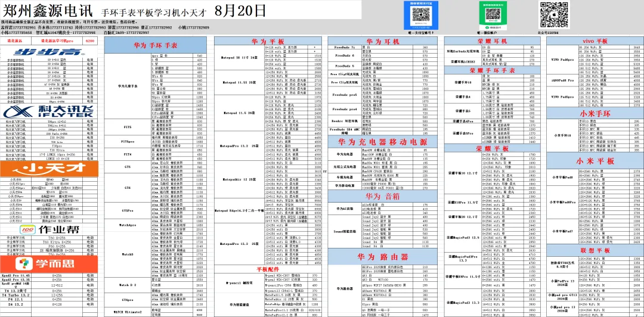Select the 联想 平板 section header

(x=595, y=250)
